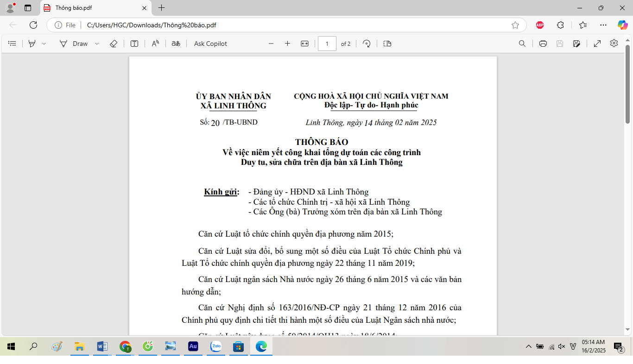This screenshot has height=364, width=633.
Task: Click the THÔNG BÁO heading in document
Action: pyautogui.click(x=322, y=142)
